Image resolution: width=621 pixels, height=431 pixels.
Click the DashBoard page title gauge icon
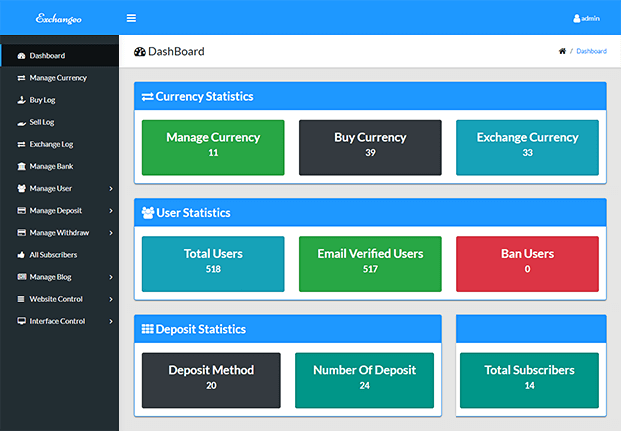tap(140, 52)
